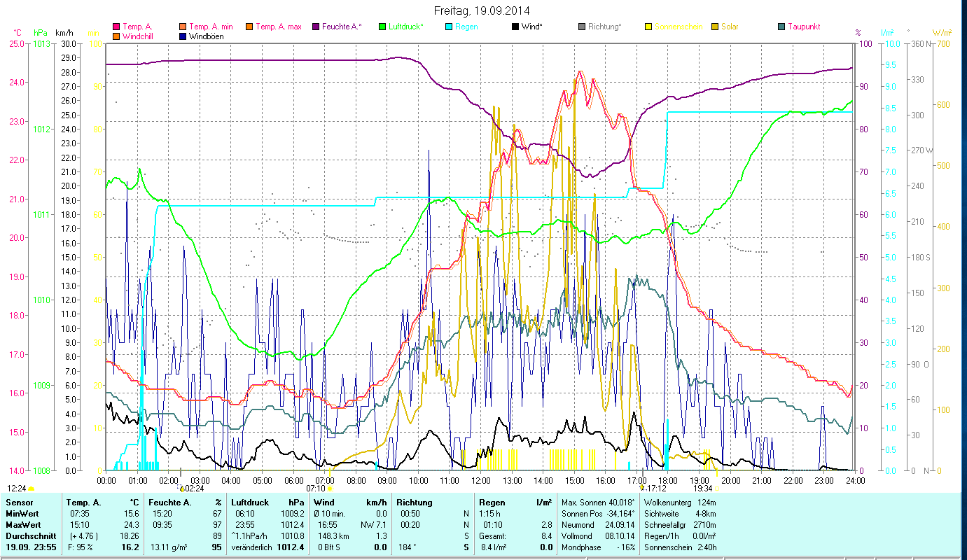Click the green Luftdruck* legend swatch
This screenshot has height=560, width=967.
click(382, 27)
